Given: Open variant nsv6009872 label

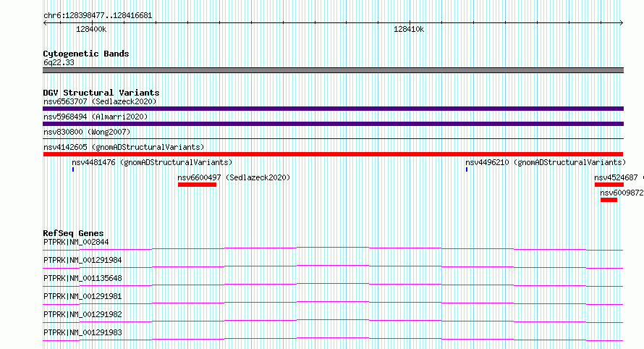Looking at the screenshot, I should pyautogui.click(x=622, y=193).
